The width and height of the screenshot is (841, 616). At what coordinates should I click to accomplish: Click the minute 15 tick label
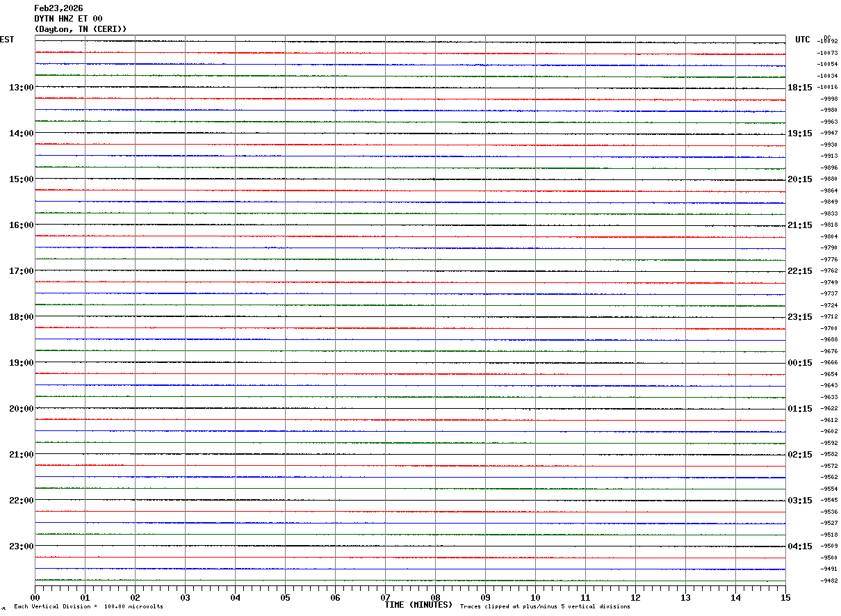click(x=785, y=597)
